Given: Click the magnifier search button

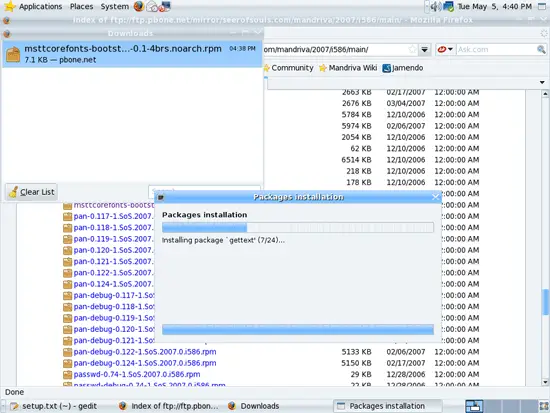Looking at the screenshot, I should point(541,49).
